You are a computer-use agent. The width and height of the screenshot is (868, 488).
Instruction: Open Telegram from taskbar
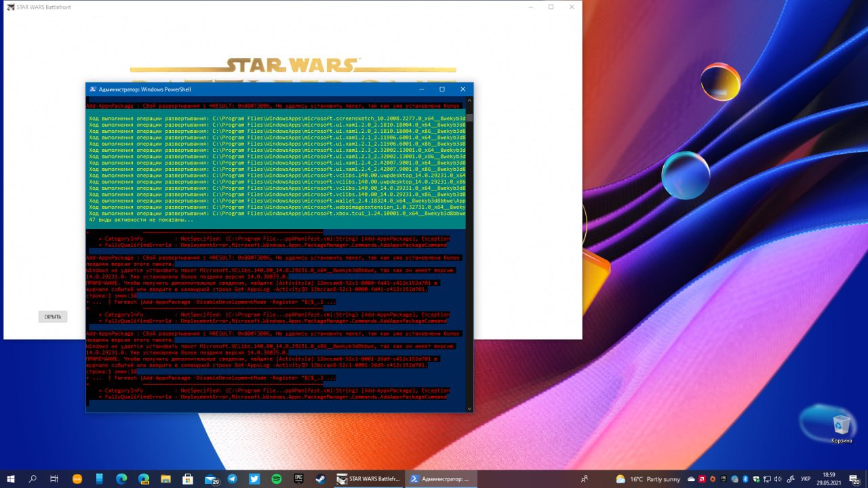click(x=232, y=479)
